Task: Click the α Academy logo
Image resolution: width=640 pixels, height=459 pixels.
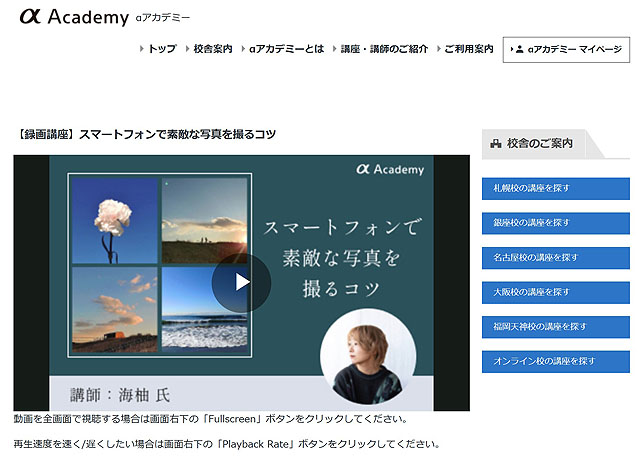Action: point(73,17)
